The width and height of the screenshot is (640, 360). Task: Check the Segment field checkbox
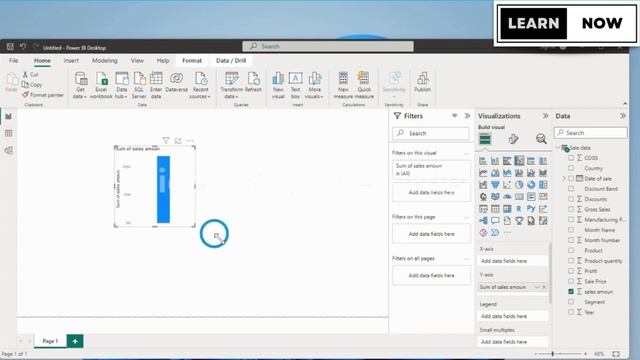click(x=571, y=302)
